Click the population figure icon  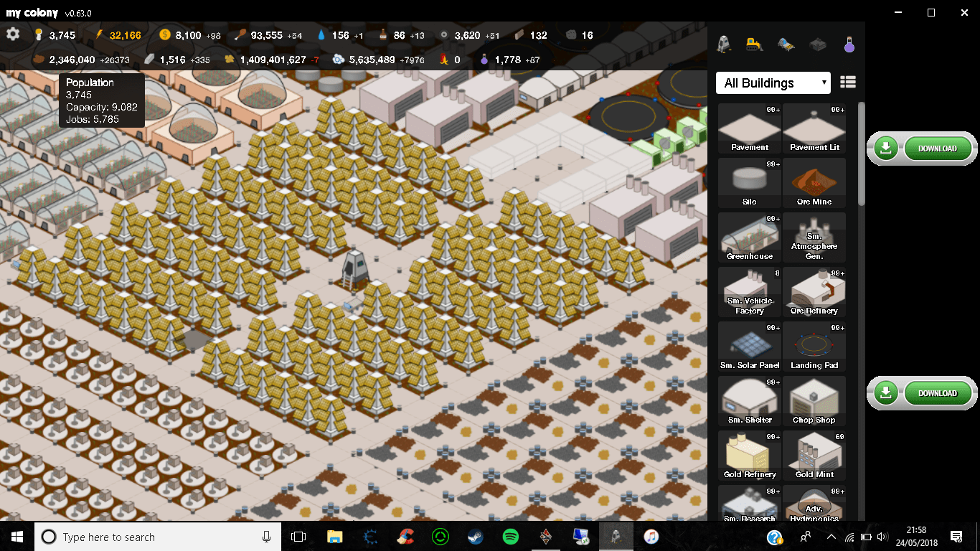(x=37, y=34)
